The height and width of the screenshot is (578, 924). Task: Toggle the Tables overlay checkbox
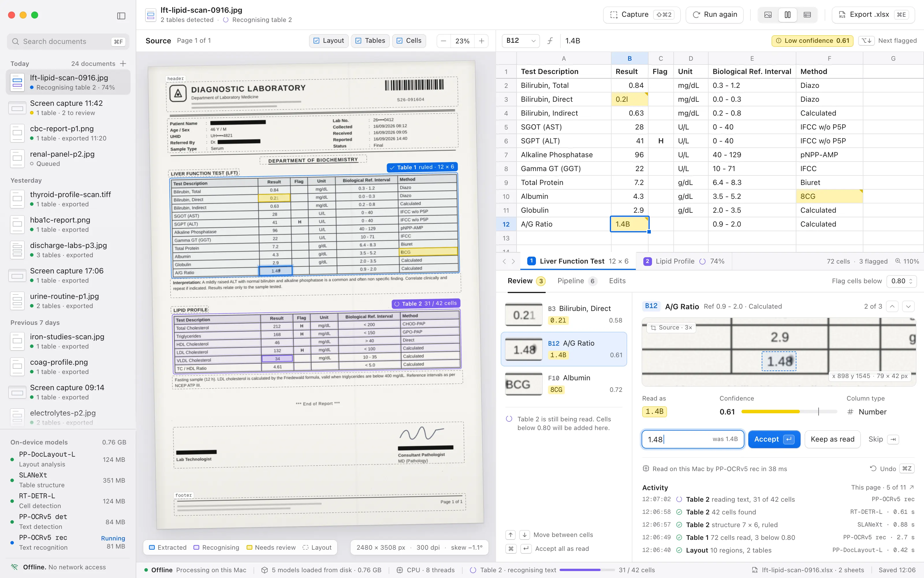pyautogui.click(x=370, y=41)
